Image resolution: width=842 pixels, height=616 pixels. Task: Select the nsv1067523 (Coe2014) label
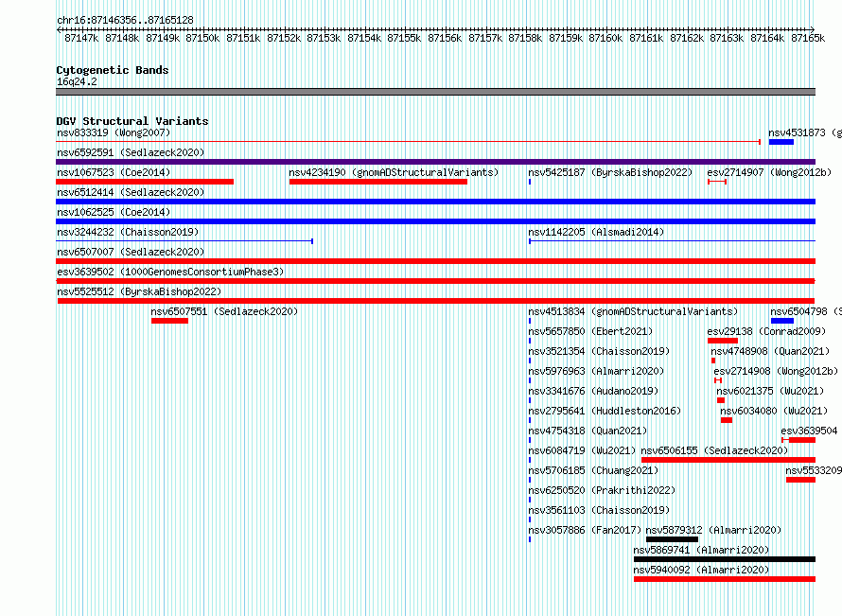[x=114, y=172]
